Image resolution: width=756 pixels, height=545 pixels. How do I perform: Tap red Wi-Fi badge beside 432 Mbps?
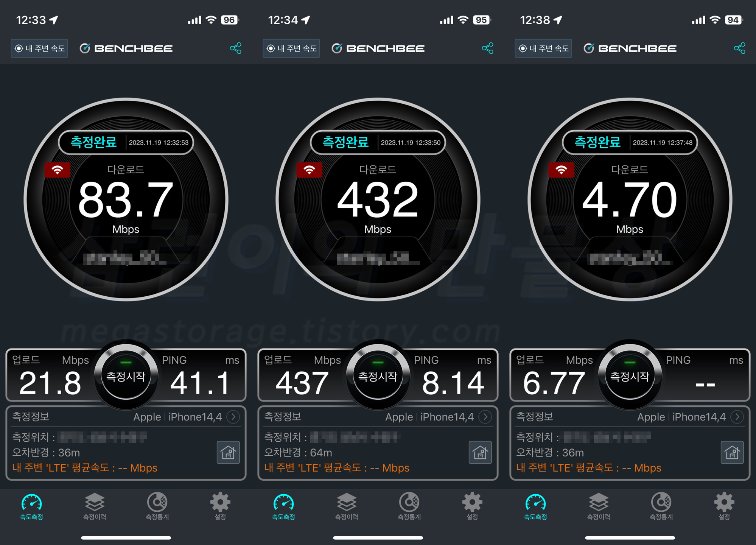pyautogui.click(x=310, y=170)
